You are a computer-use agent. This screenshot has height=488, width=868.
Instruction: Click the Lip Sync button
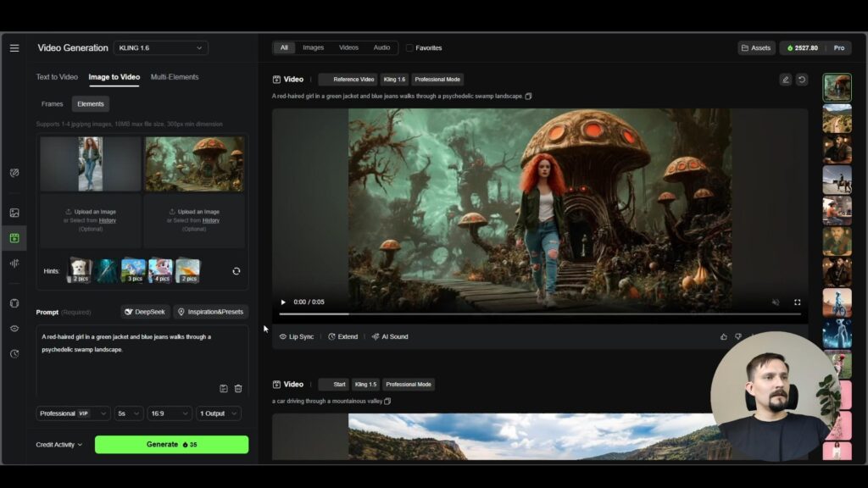click(x=297, y=336)
